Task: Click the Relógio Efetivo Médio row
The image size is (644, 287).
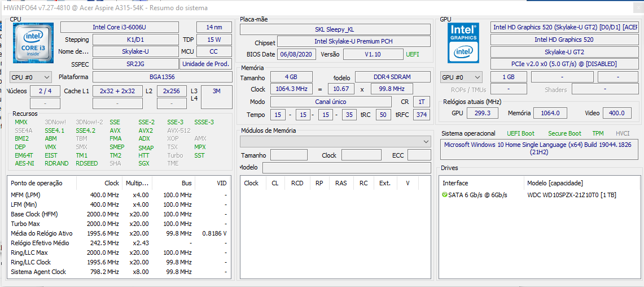Action: click(x=119, y=243)
